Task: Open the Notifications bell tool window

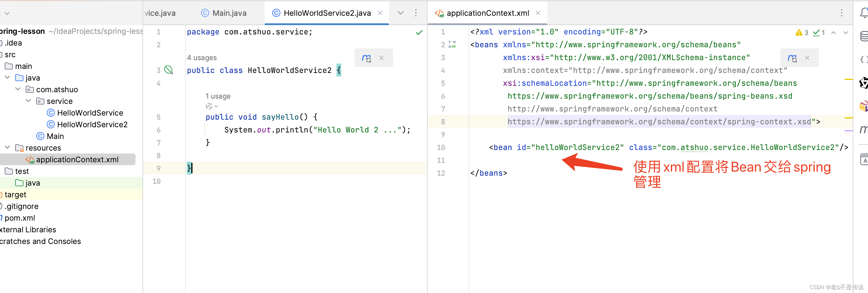Action: coord(864,13)
